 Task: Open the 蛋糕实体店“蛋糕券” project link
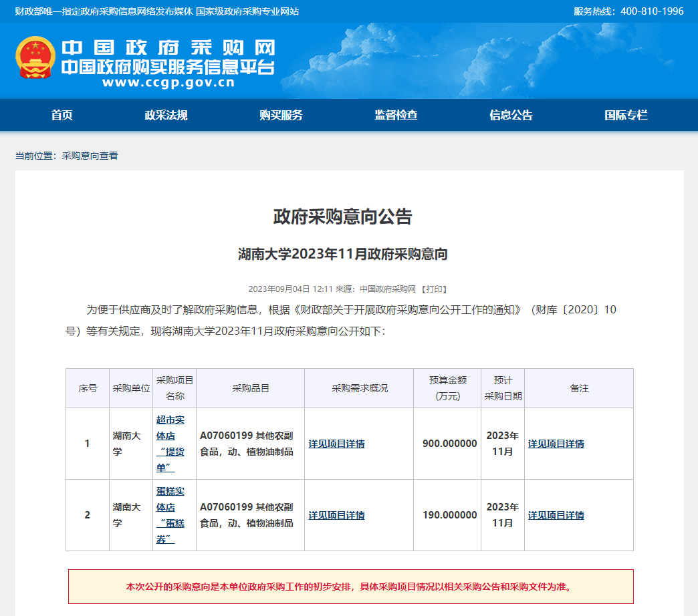tap(170, 515)
